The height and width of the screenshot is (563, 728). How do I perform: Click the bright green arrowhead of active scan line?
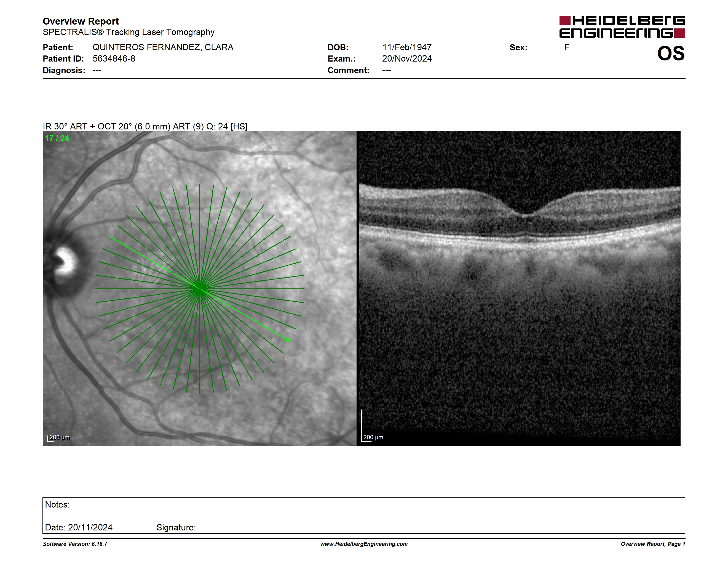pyautogui.click(x=288, y=339)
